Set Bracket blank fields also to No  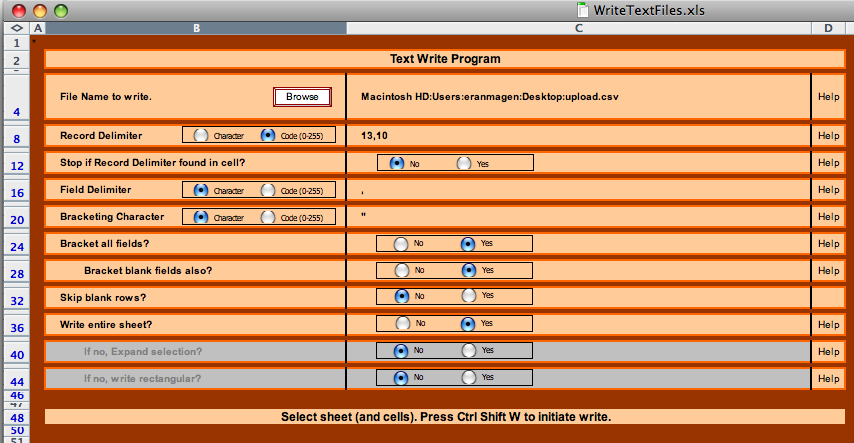[401, 270]
